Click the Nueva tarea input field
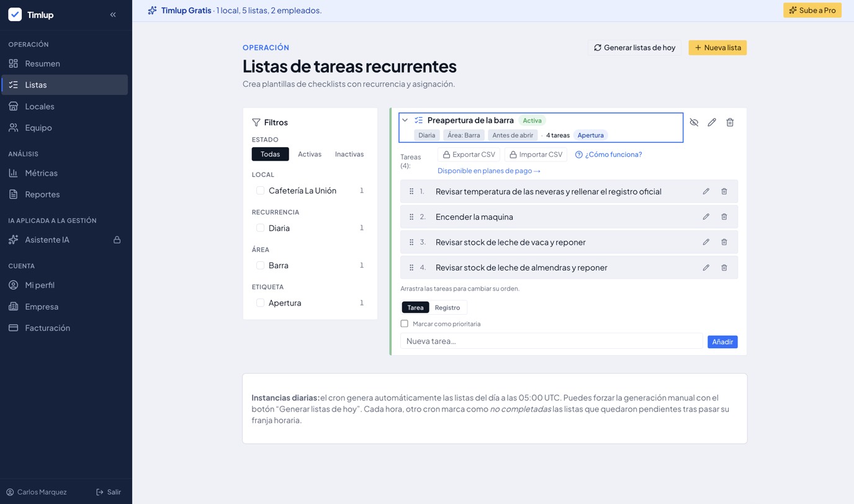Screen dimensions: 854x504 click(x=551, y=341)
